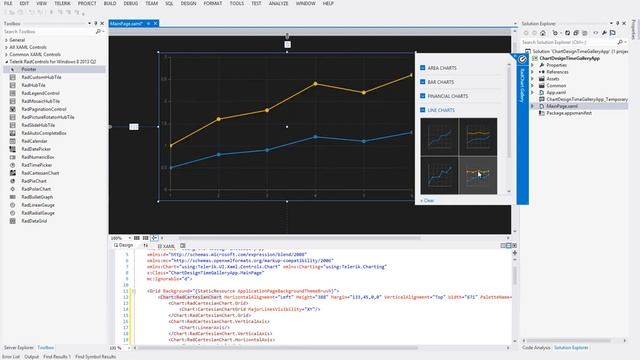The image size is (640, 360).
Task: Pick RadTimePicker from the Toolbox
Action: pyautogui.click(x=37, y=165)
